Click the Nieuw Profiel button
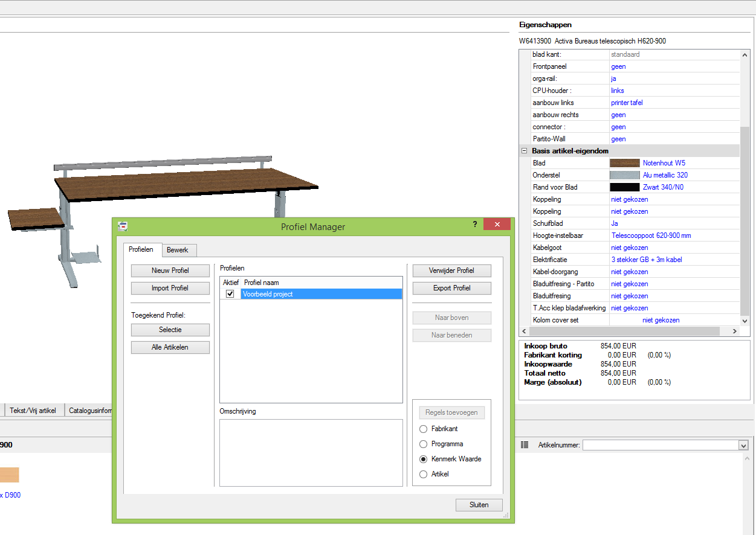Image resolution: width=756 pixels, height=535 pixels. [x=170, y=271]
